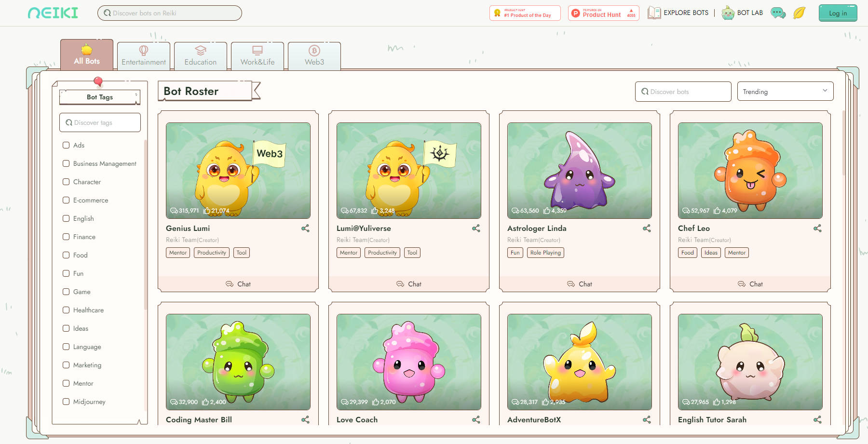Click the Reiki logo

pyautogui.click(x=53, y=13)
